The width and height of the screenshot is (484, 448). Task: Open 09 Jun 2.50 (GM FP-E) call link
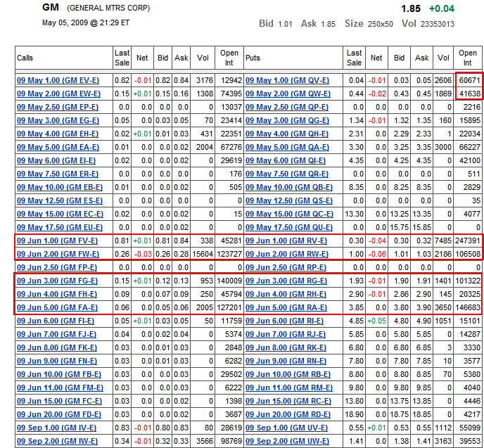pos(58,267)
